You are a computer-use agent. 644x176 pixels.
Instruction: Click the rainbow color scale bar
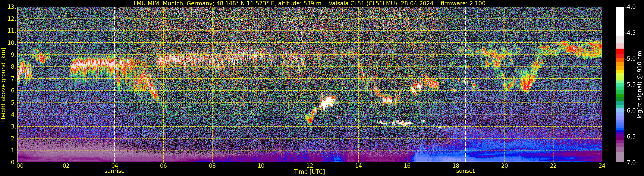click(x=620, y=85)
